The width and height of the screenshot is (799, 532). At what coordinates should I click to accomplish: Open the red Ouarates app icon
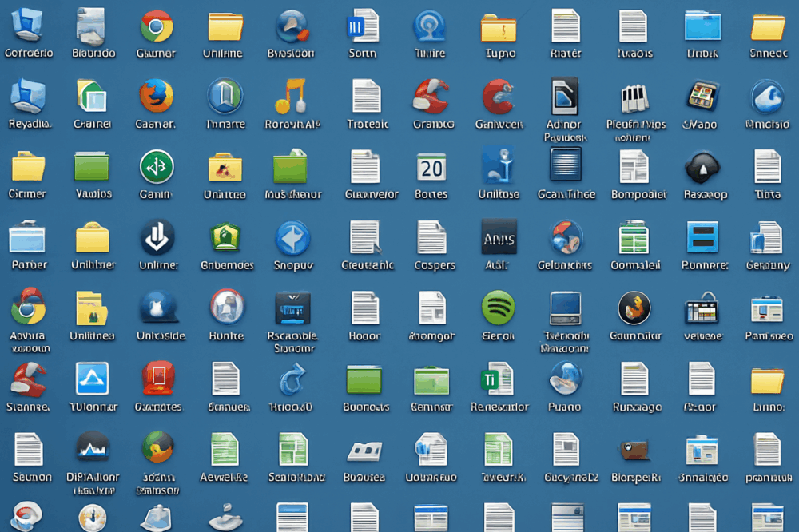point(158,378)
